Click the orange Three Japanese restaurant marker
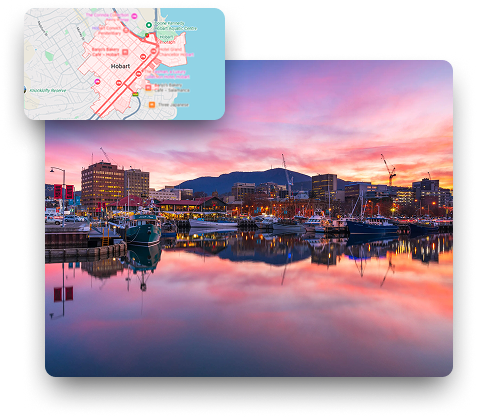 pos(152,105)
